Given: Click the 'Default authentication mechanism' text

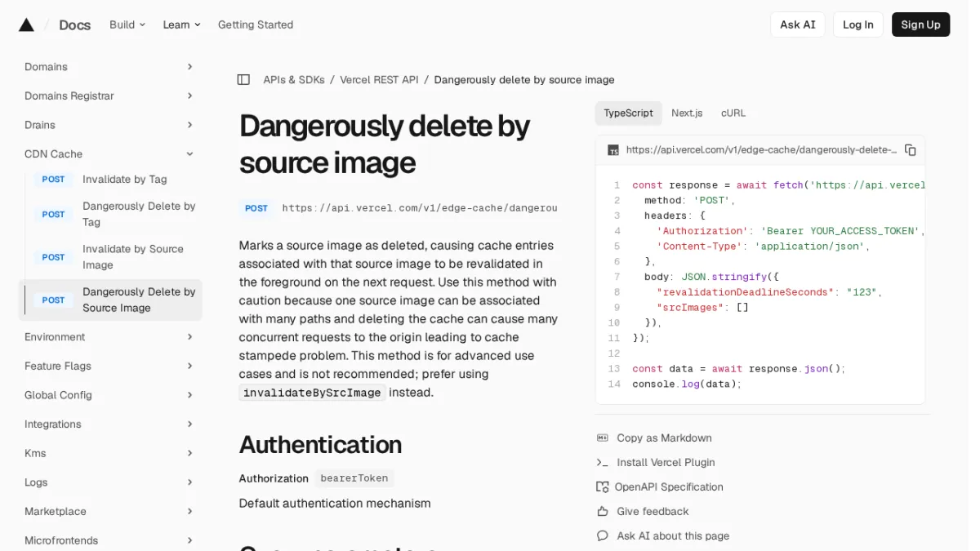Looking at the screenshot, I should click(335, 504).
